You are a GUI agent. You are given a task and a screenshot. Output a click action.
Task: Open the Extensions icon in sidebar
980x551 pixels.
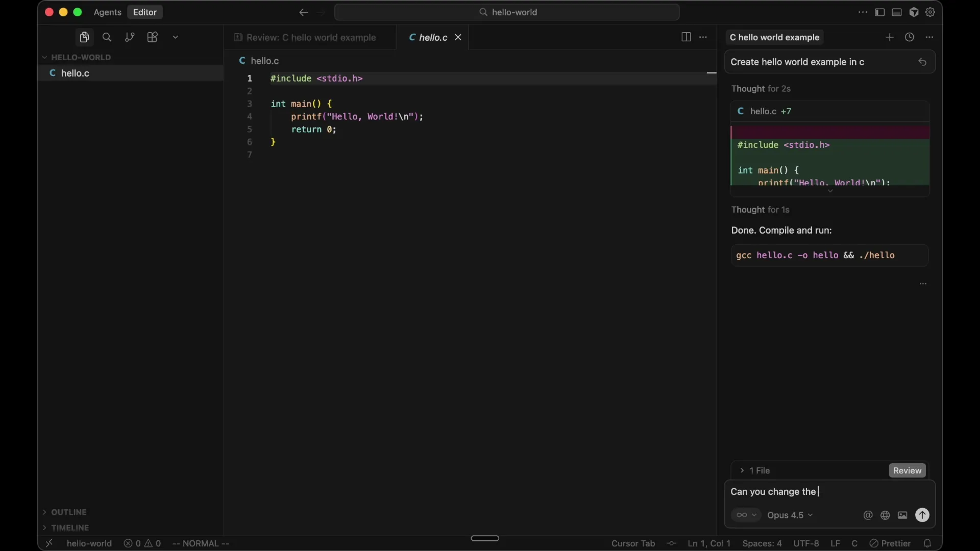pos(153,37)
